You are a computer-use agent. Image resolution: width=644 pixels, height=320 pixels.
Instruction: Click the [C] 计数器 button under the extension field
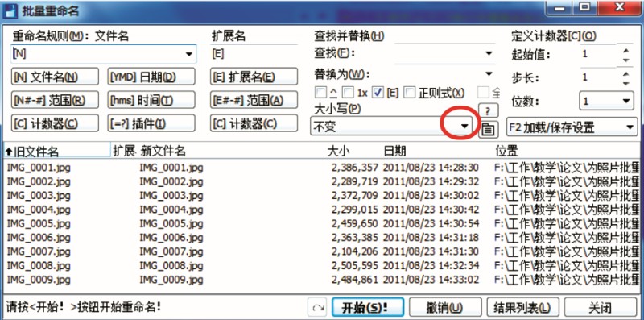(254, 123)
